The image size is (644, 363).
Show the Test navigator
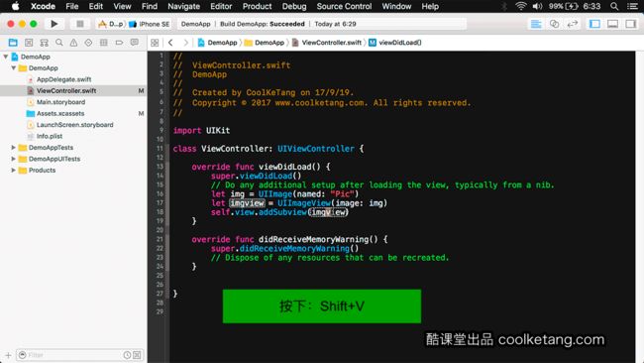pyautogui.click(x=88, y=43)
